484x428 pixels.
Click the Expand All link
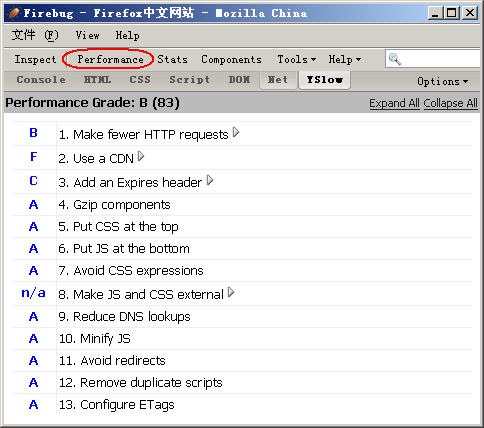point(394,103)
